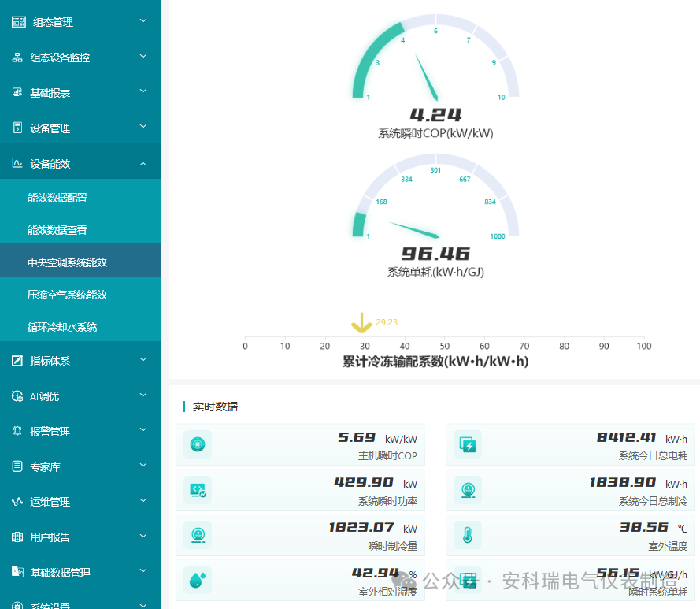Select the 设备能效 chart icon

(x=17, y=162)
